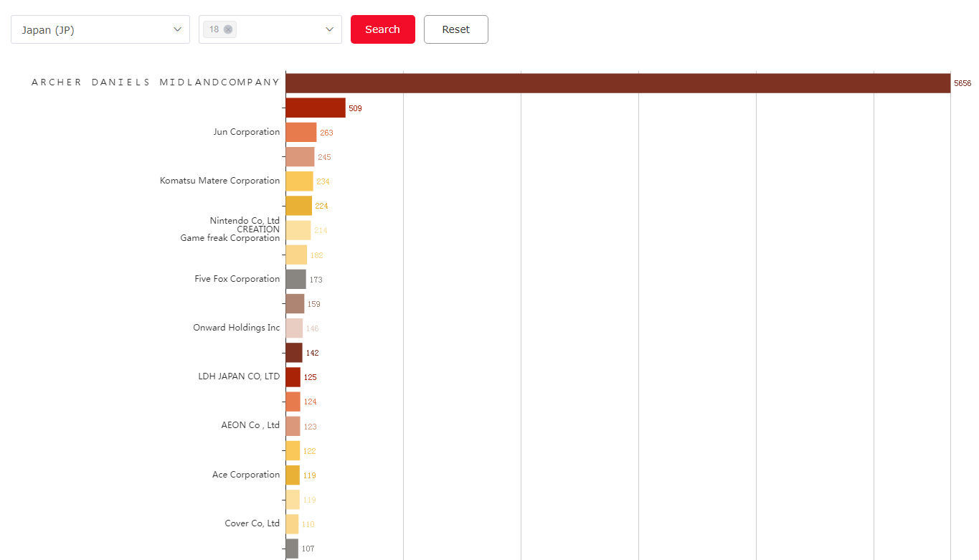Click the Jun Corporation axis label

[x=246, y=132]
